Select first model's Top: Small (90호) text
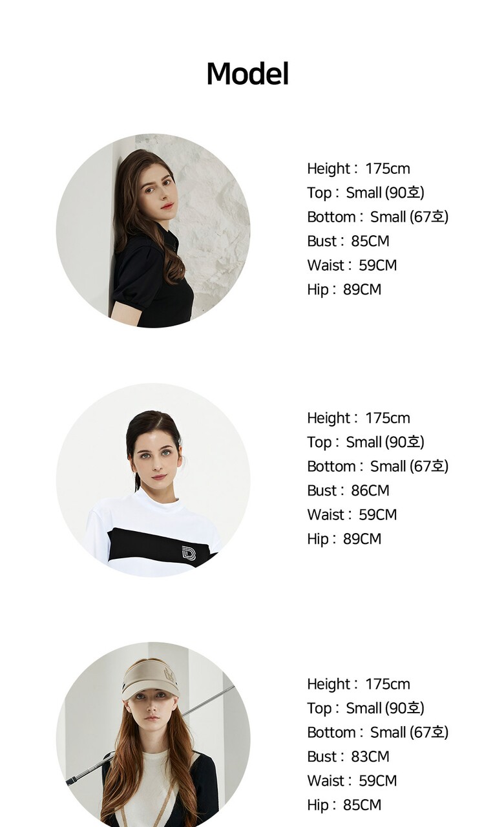Screen dimensions: 504x827 click(366, 193)
